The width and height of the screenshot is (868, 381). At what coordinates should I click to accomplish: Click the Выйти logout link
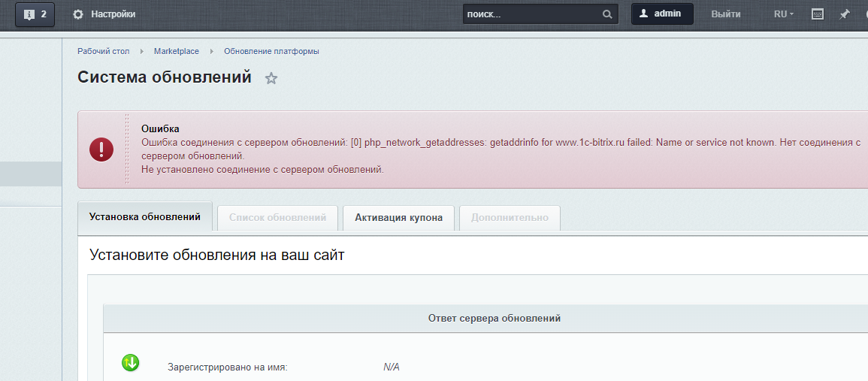(x=726, y=14)
